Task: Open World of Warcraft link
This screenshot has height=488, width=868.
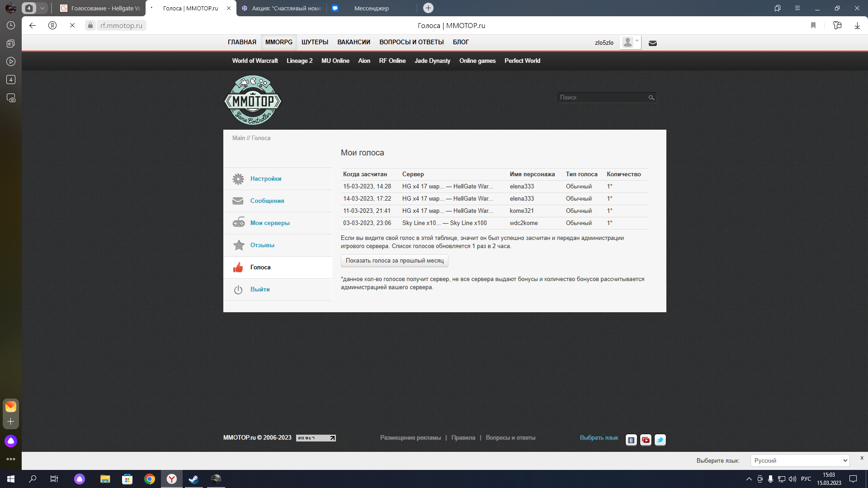Action: [x=255, y=61]
